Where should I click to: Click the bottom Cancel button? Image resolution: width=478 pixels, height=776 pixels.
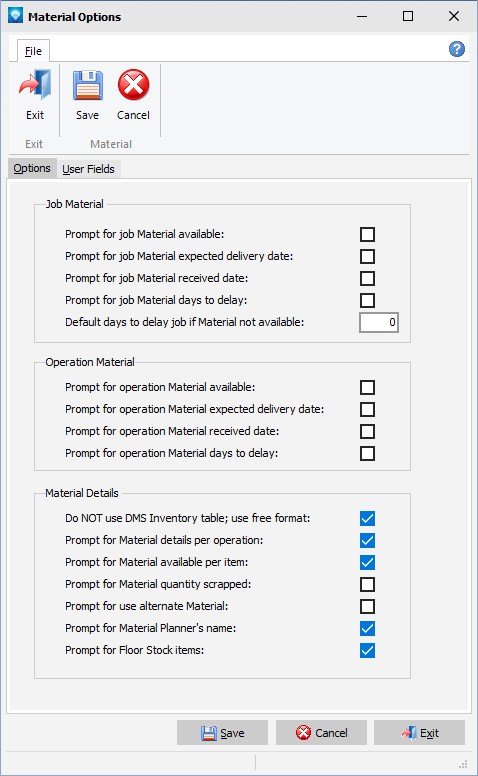pyautogui.click(x=321, y=732)
